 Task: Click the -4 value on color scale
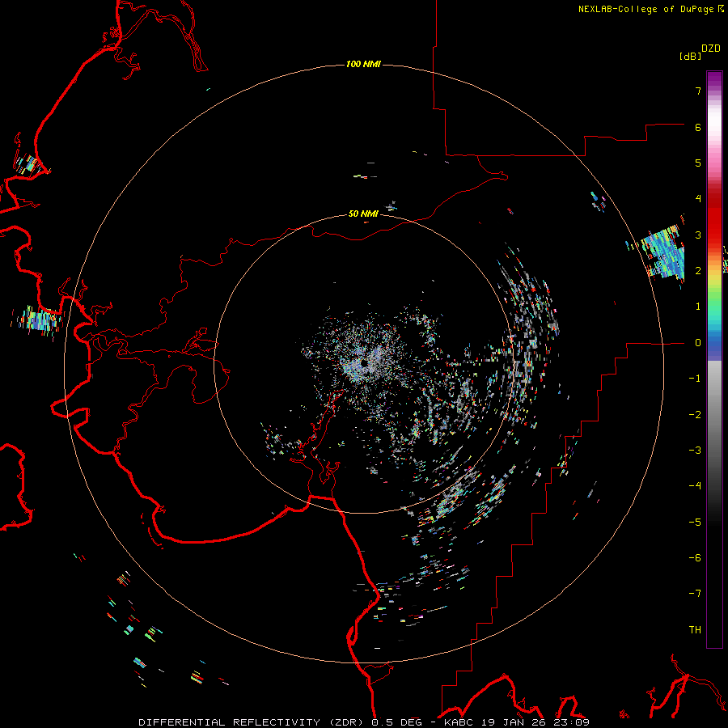point(695,486)
